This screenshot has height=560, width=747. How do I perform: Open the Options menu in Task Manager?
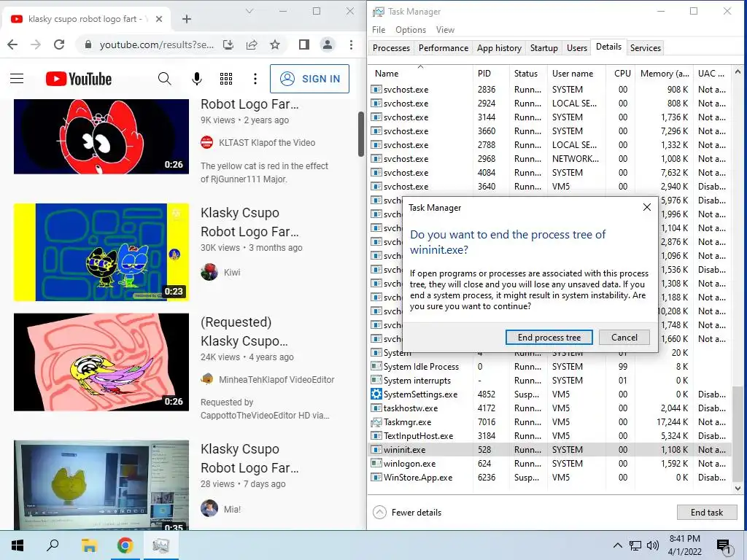(x=411, y=29)
